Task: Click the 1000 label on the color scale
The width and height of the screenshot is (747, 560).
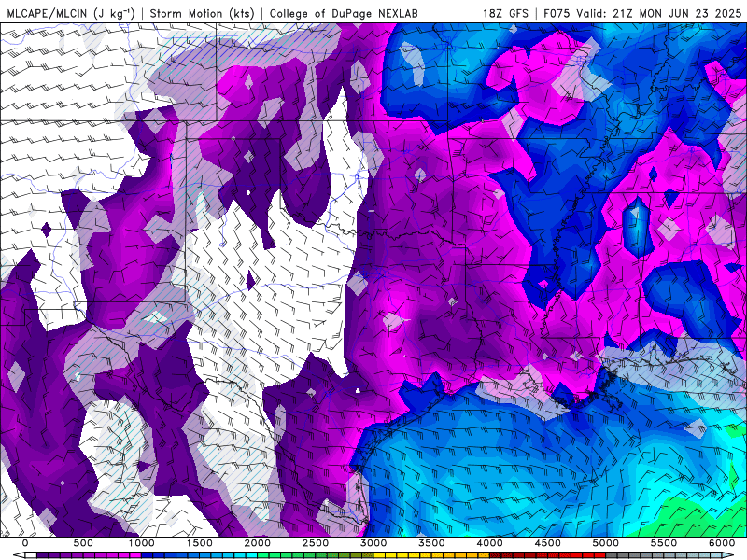Action: [141, 543]
